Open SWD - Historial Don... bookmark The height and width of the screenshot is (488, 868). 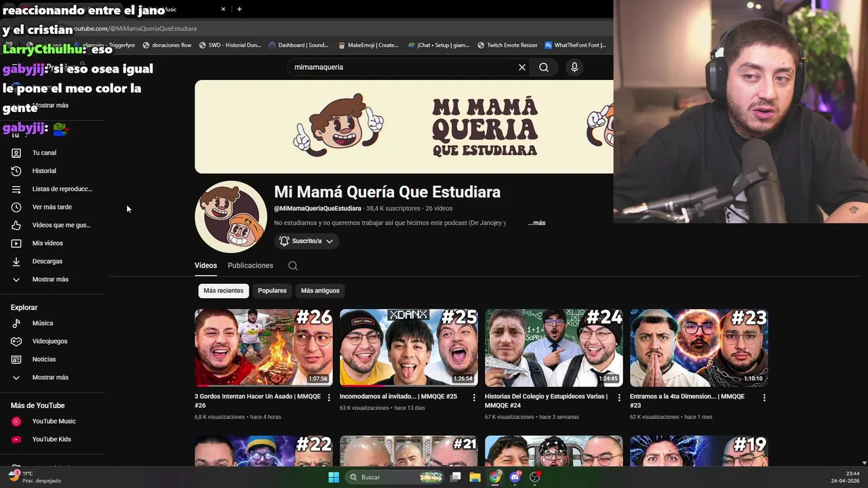tap(230, 45)
